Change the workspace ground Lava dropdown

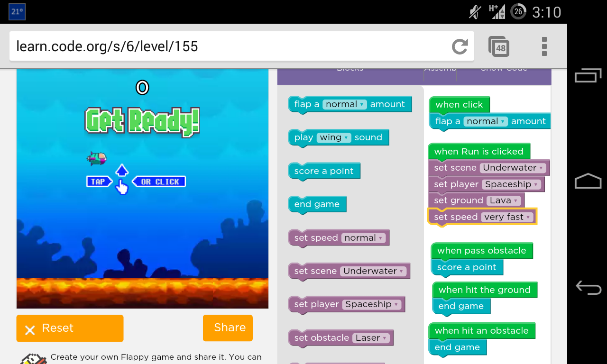click(x=504, y=200)
